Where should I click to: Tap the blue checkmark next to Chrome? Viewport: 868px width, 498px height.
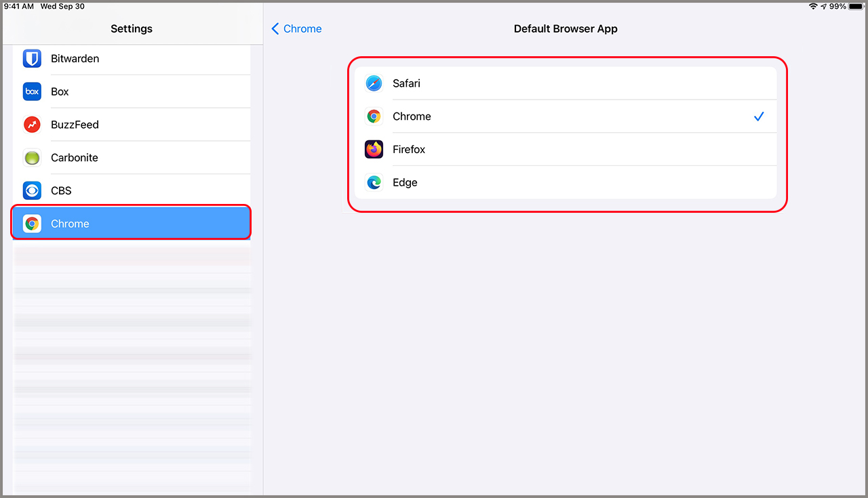coord(759,117)
